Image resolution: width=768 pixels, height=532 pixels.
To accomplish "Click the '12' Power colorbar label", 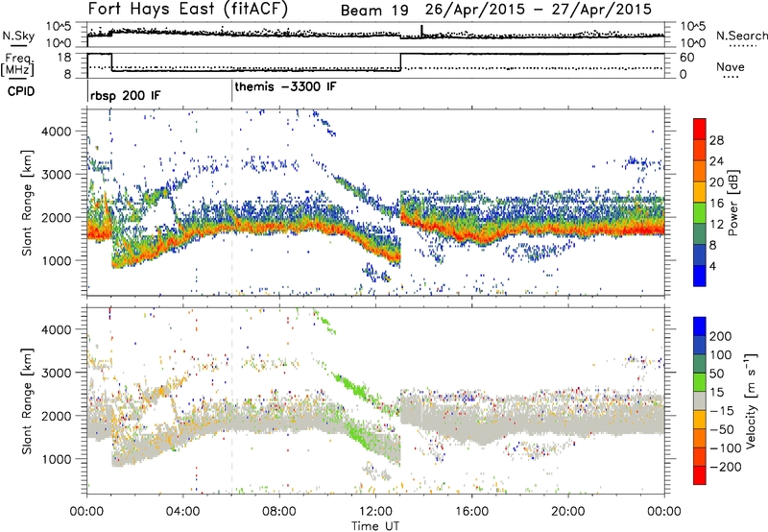I will point(716,225).
